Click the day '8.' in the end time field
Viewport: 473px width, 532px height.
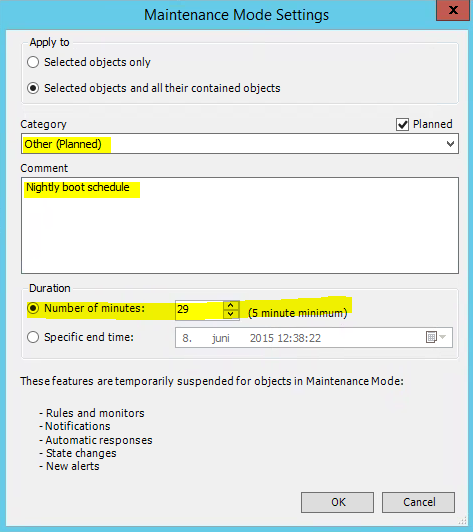[187, 338]
